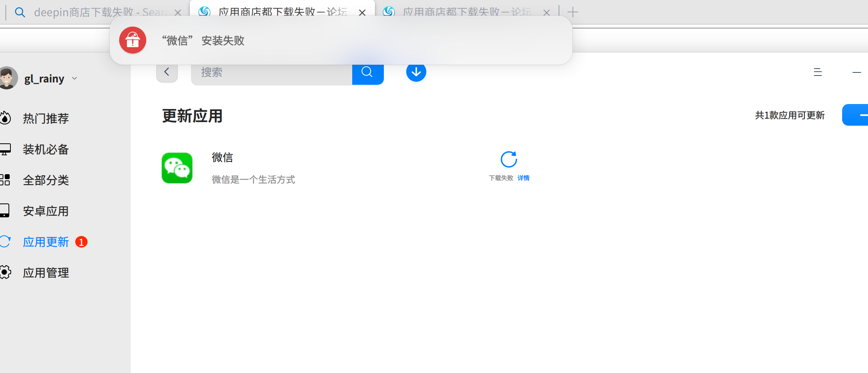Click the 微信是一个生活方式 description
868x373 pixels.
pyautogui.click(x=253, y=180)
